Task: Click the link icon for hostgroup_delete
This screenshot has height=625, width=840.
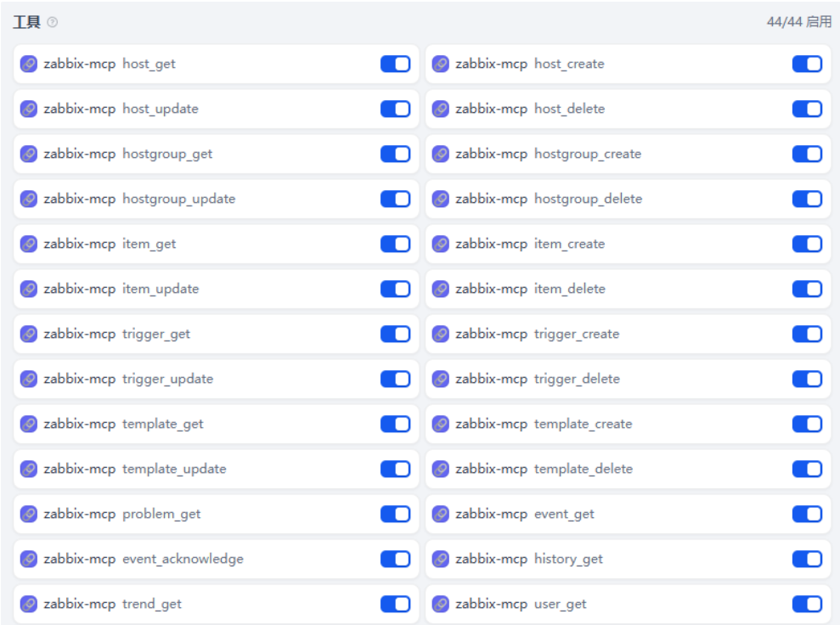Action: coord(440,199)
